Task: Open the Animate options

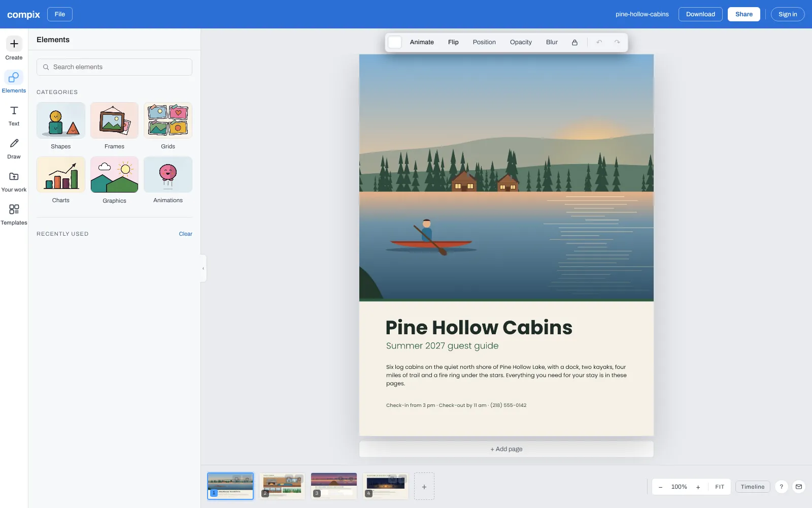Action: tap(422, 42)
